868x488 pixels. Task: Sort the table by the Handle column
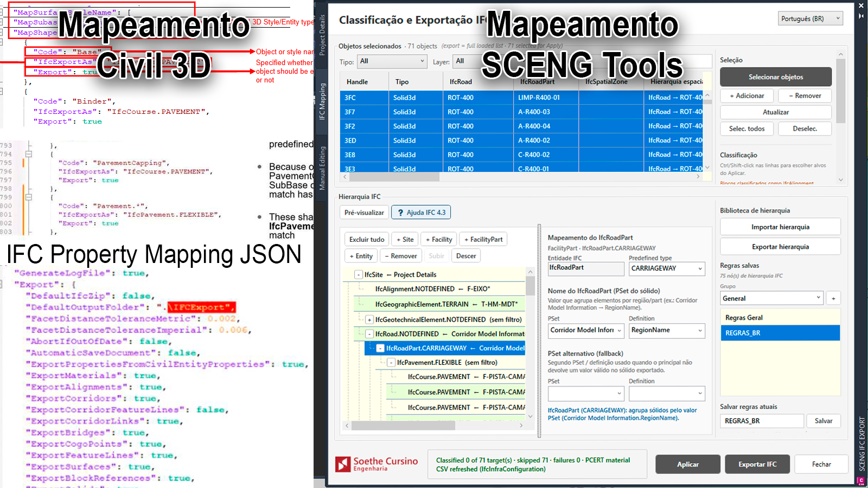pos(364,82)
